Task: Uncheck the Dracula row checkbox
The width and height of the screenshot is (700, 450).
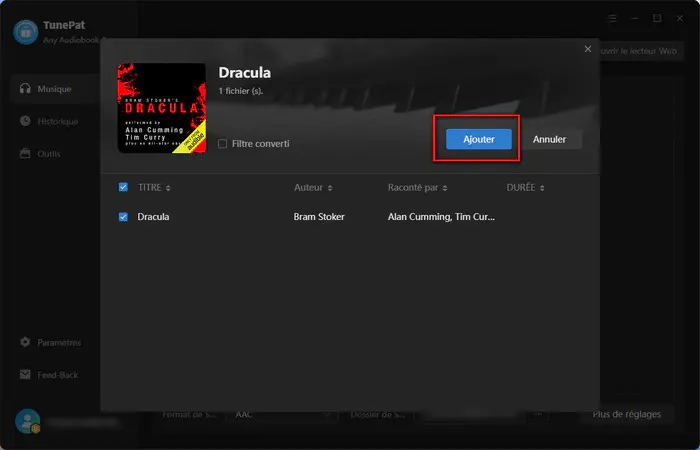Action: pos(123,217)
